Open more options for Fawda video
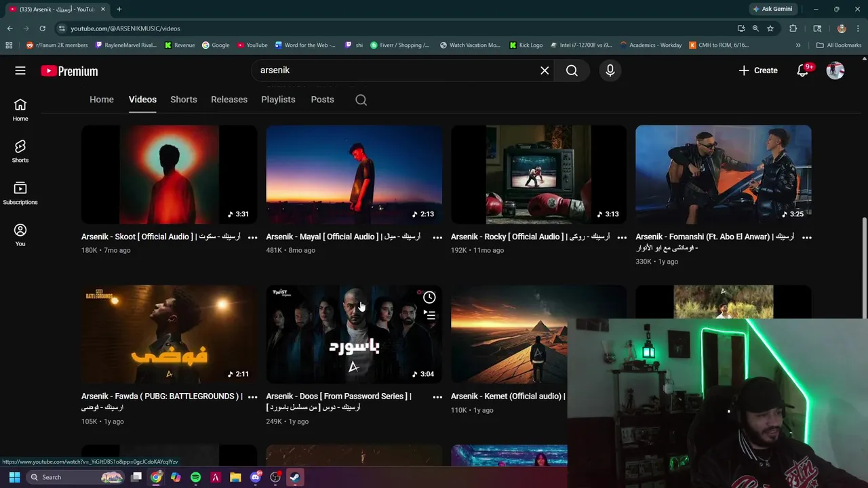This screenshot has height=488, width=868. [252, 396]
